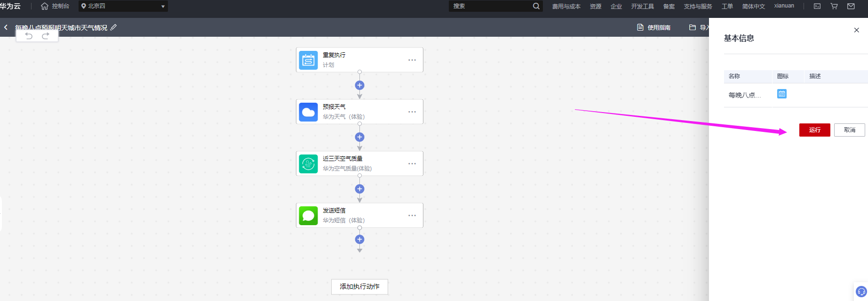This screenshot has height=301, width=868.
Task: Open the console home icon
Action: (45, 6)
